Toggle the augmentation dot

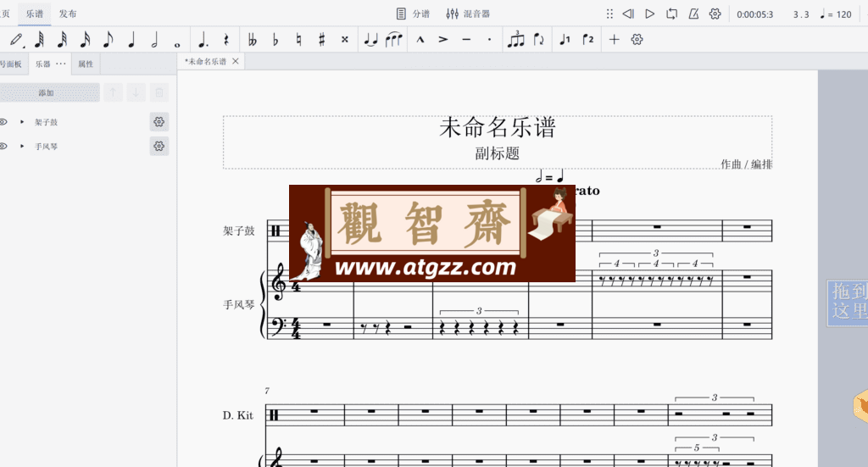[203, 40]
